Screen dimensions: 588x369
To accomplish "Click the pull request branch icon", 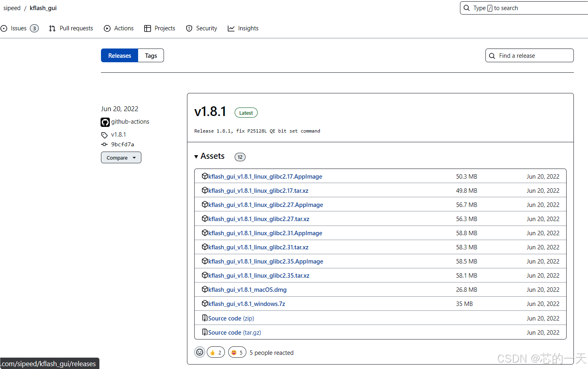I will (x=52, y=28).
